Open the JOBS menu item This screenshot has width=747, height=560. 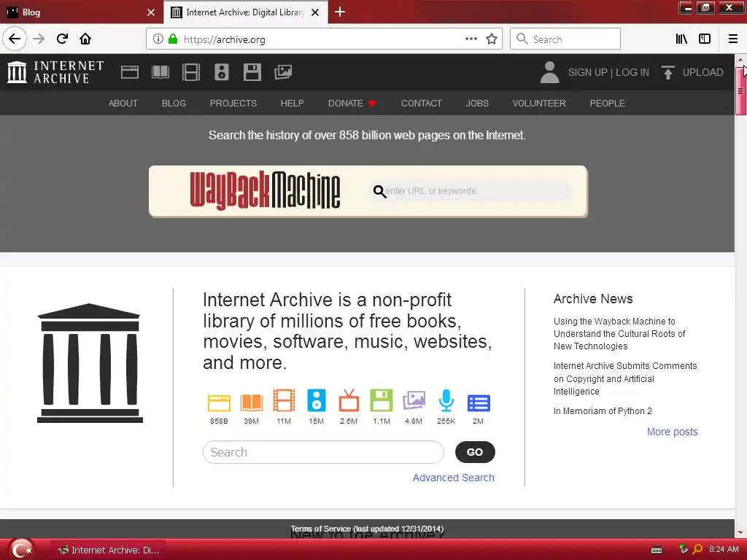click(477, 104)
